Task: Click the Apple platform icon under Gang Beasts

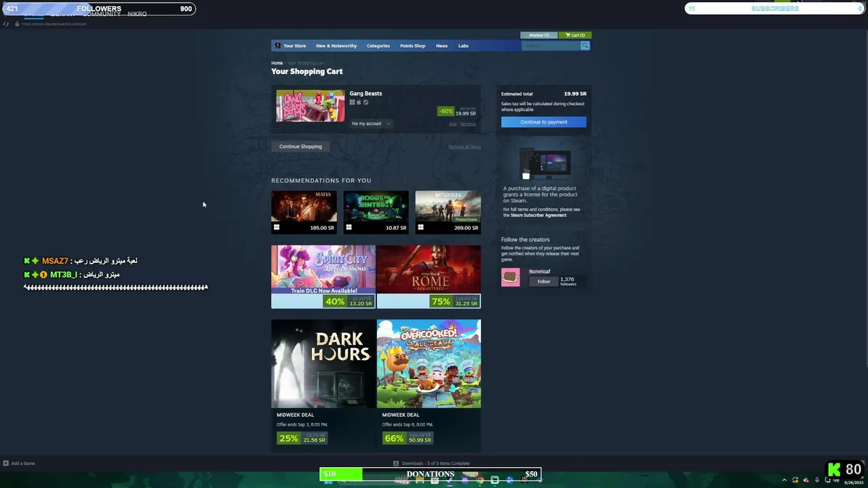Action: point(359,102)
